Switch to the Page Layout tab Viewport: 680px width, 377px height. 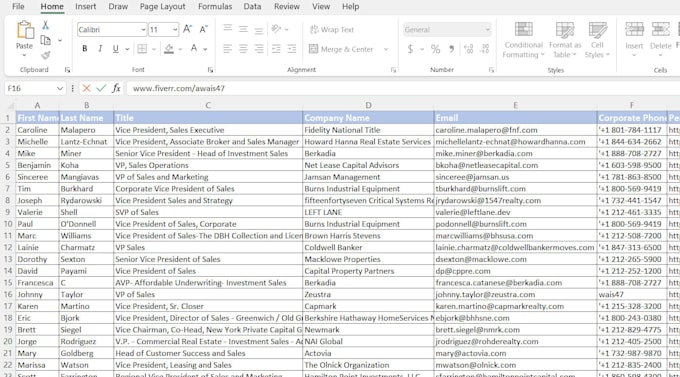pos(163,7)
